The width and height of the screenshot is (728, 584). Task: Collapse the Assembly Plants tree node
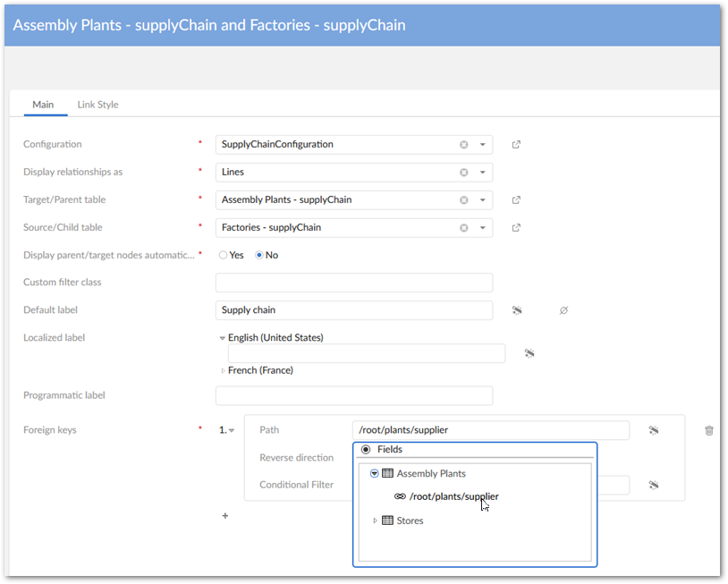(x=375, y=474)
